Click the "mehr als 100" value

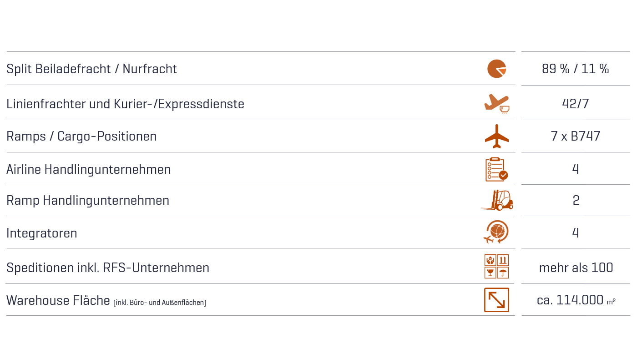tap(576, 268)
